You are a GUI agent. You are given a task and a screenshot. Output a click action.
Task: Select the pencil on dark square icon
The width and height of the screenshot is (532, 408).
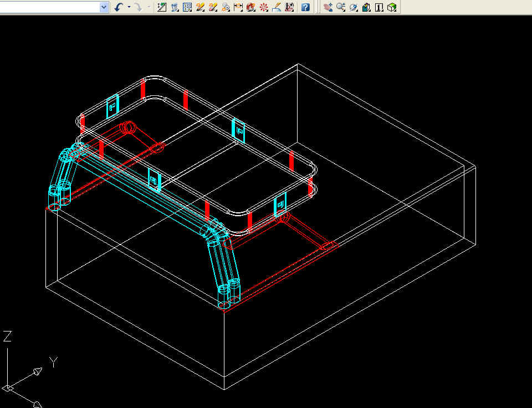coord(162,7)
